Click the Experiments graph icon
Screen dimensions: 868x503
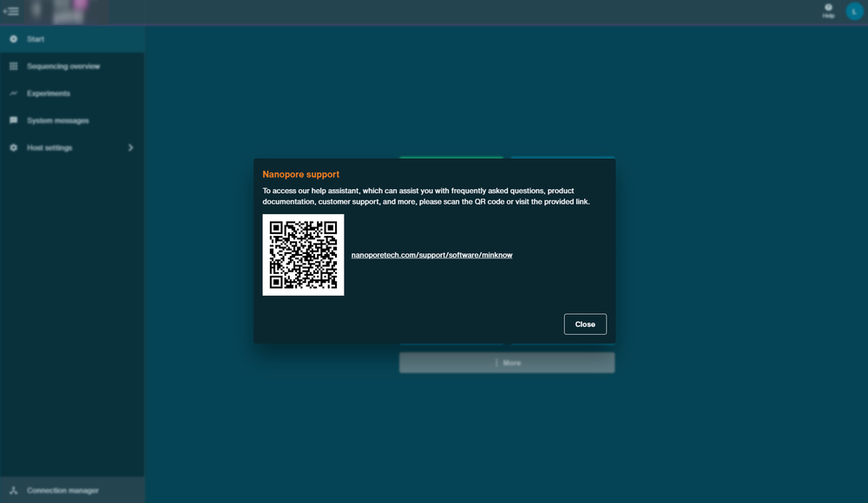point(13,94)
